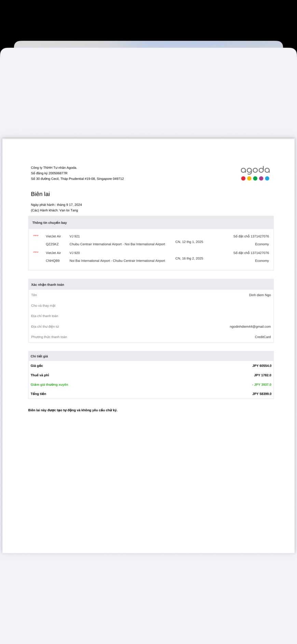Select the 'Chi tiết giá' section header

tap(39, 356)
